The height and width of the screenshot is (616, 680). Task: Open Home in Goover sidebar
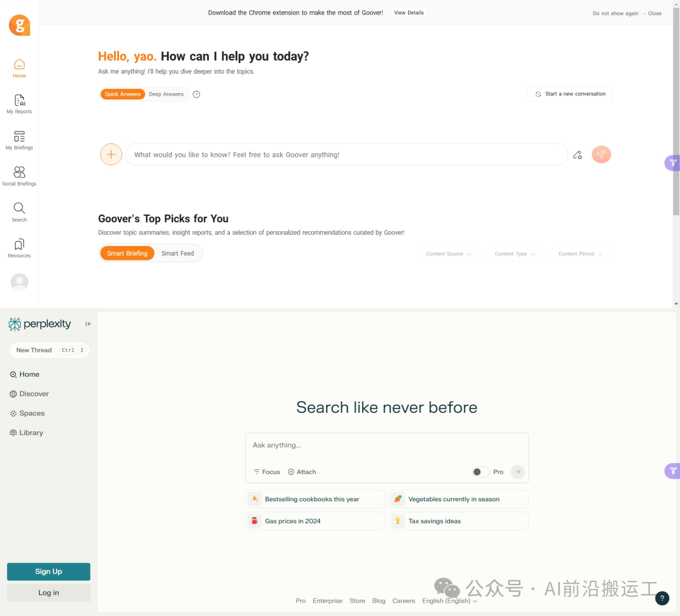click(x=19, y=69)
